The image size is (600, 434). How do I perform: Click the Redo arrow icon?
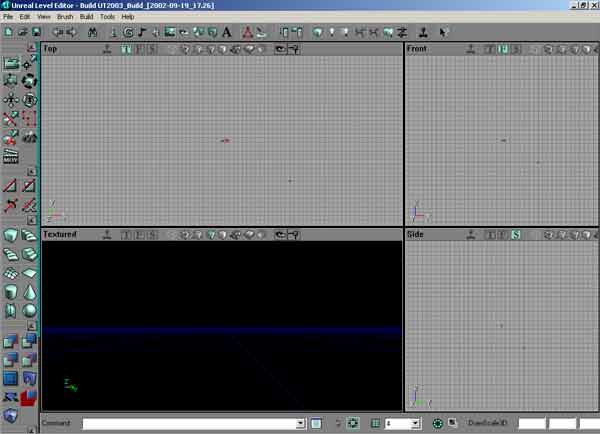(x=71, y=32)
